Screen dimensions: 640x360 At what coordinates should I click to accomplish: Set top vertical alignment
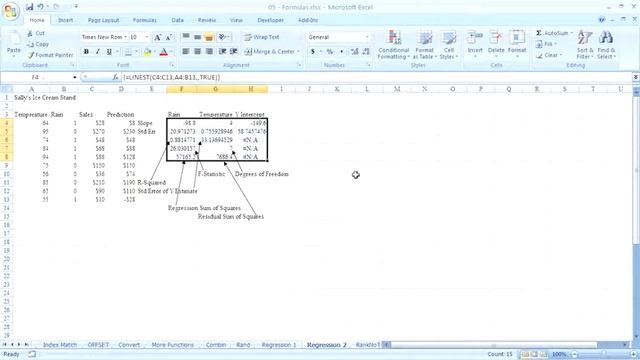[x=186, y=37]
